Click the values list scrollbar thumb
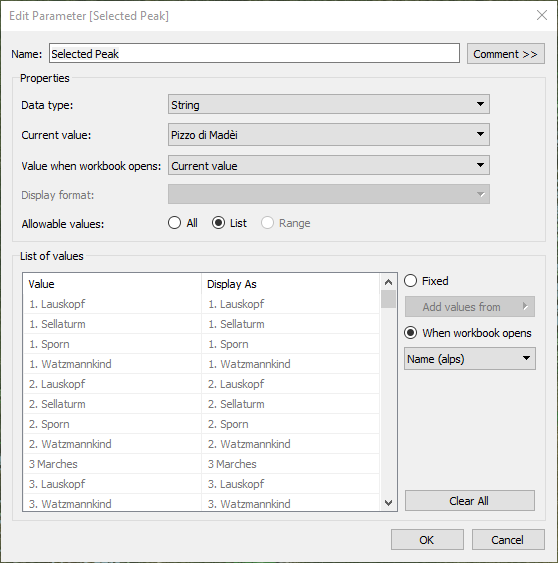Viewport: 558px width, 563px height. click(x=388, y=299)
